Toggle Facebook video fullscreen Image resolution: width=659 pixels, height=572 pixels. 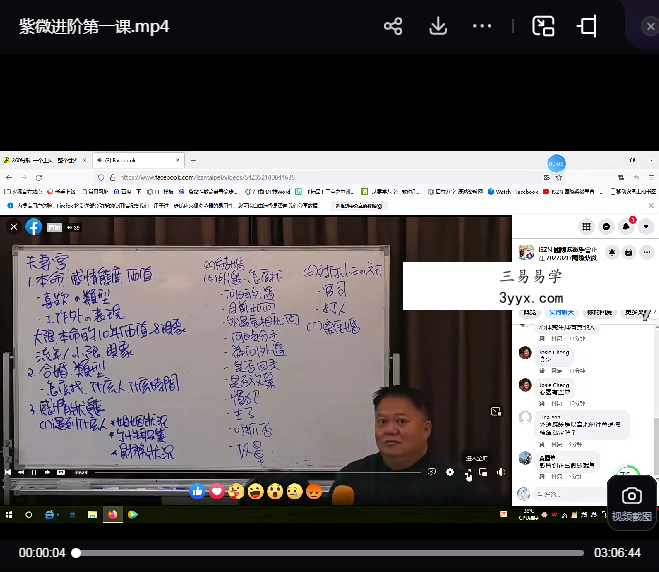click(468, 473)
